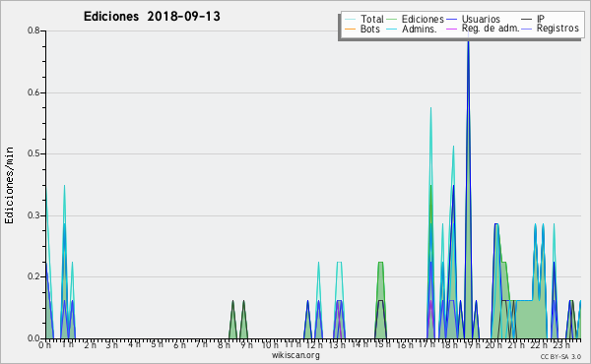Click the "IP" legend label
Image resolution: width=591 pixels, height=364 pixels.
(540, 19)
